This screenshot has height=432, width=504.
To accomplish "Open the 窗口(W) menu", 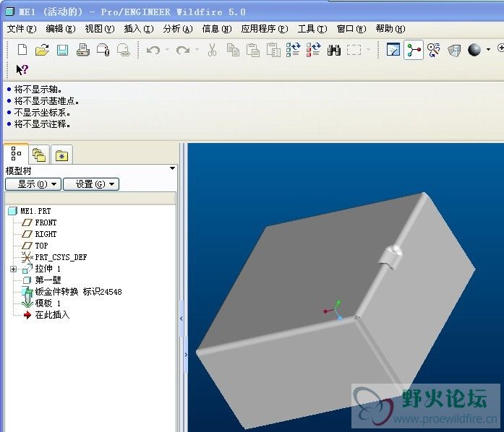I will pos(351,29).
